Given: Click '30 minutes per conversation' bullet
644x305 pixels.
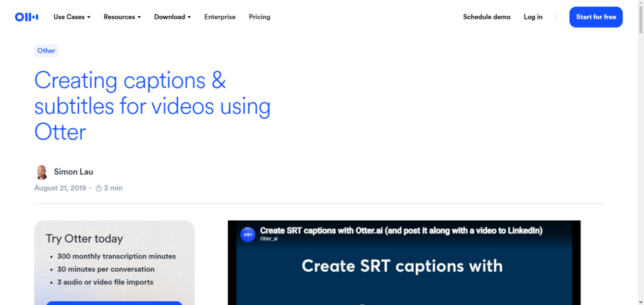Looking at the screenshot, I should pyautogui.click(x=106, y=269).
